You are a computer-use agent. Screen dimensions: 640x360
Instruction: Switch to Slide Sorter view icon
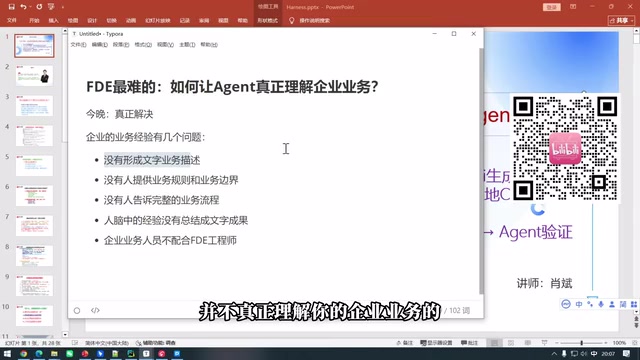(x=511, y=343)
